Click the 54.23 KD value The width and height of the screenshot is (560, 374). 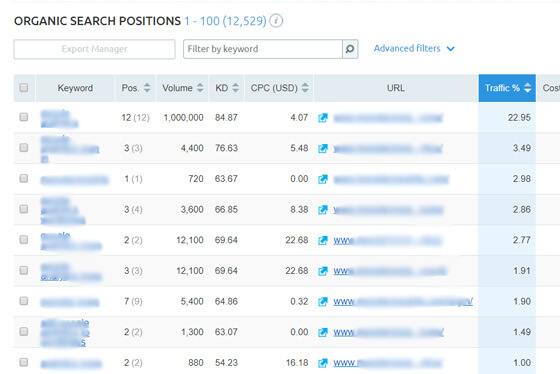[226, 363]
